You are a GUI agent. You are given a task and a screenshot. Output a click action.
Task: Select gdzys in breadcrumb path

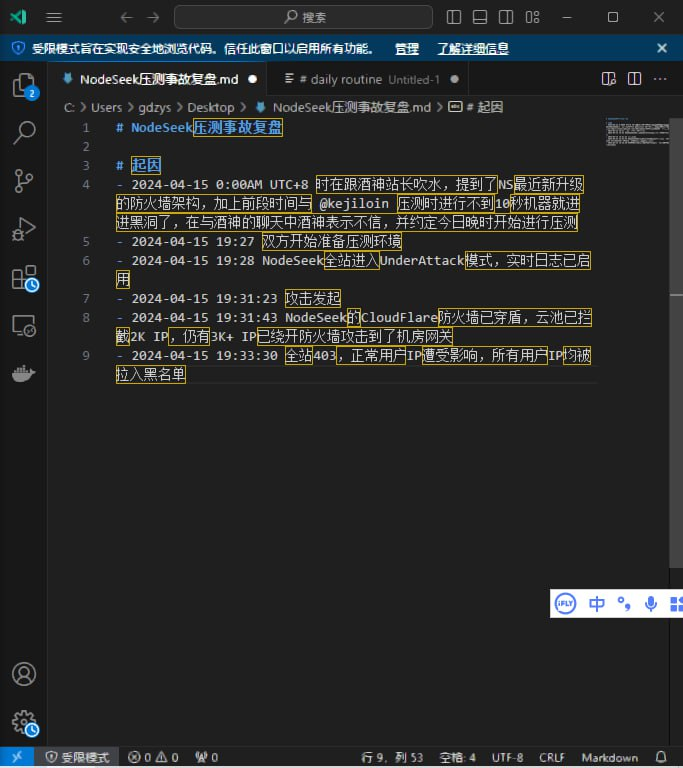point(155,107)
